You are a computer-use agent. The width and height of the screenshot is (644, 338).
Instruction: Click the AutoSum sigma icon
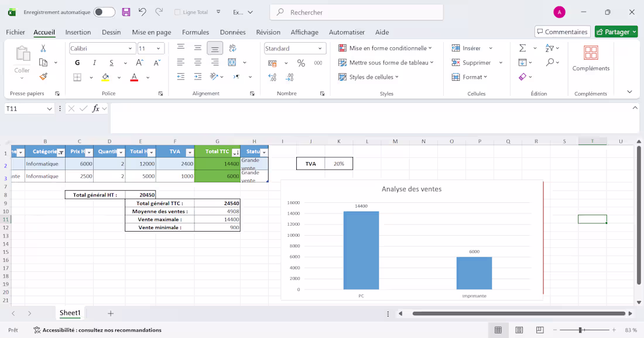point(522,48)
